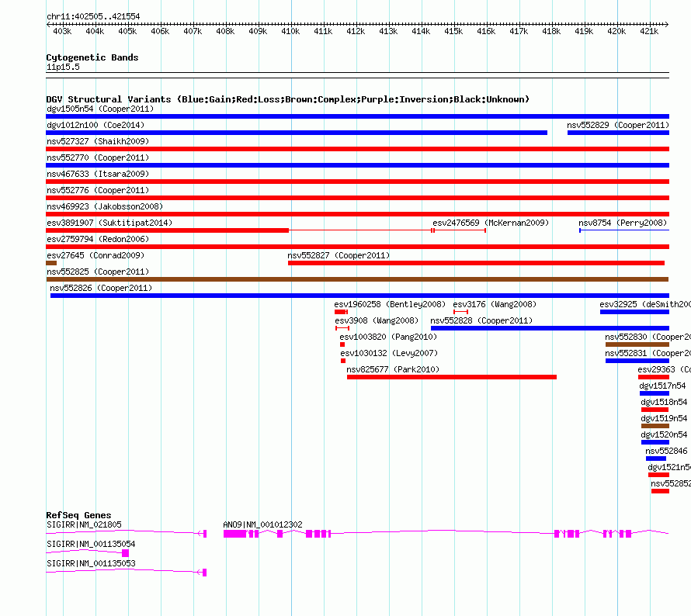Select the dgv1517n54 variant label
691x616 pixels.
pos(662,386)
